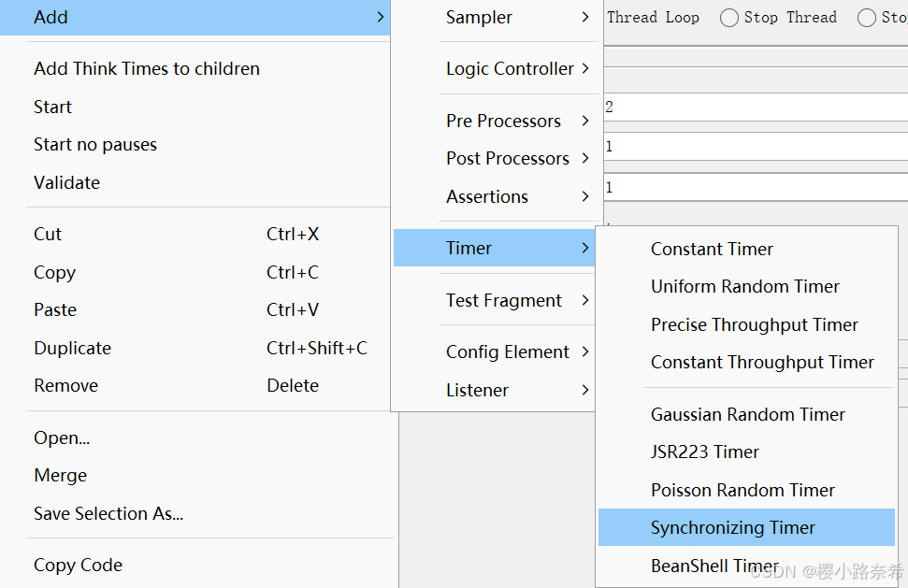
Task: Choose Constant Throughput Timer
Action: tap(762, 363)
